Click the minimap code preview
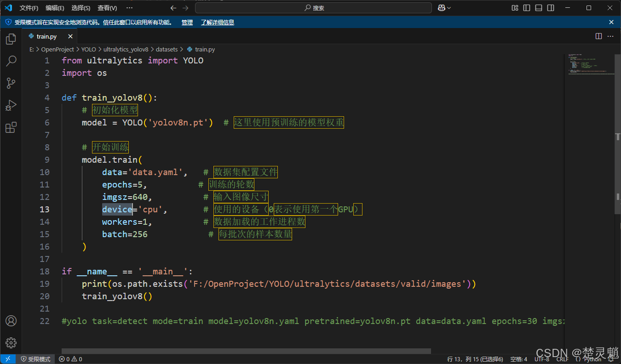The width and height of the screenshot is (621, 364). pyautogui.click(x=589, y=63)
